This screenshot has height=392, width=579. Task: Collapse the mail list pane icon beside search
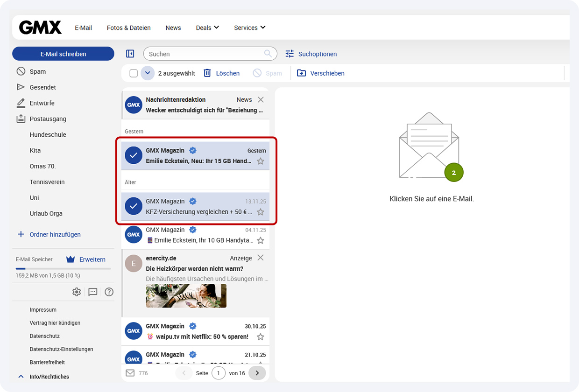130,53
